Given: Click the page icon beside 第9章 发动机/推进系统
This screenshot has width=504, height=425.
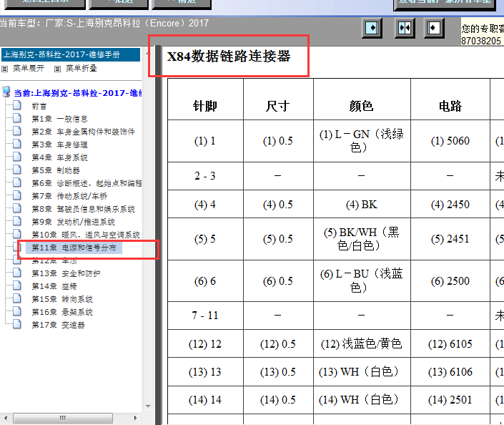Looking at the screenshot, I should 16,221.
